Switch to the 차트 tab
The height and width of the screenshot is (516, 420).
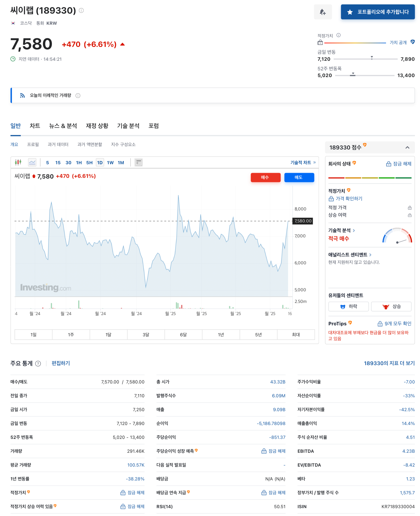tap(35, 126)
